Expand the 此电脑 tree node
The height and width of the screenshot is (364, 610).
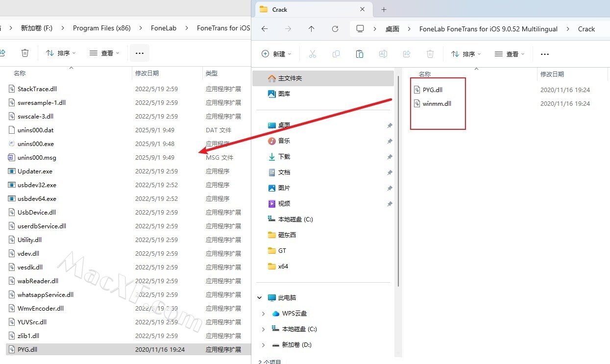[x=260, y=297]
